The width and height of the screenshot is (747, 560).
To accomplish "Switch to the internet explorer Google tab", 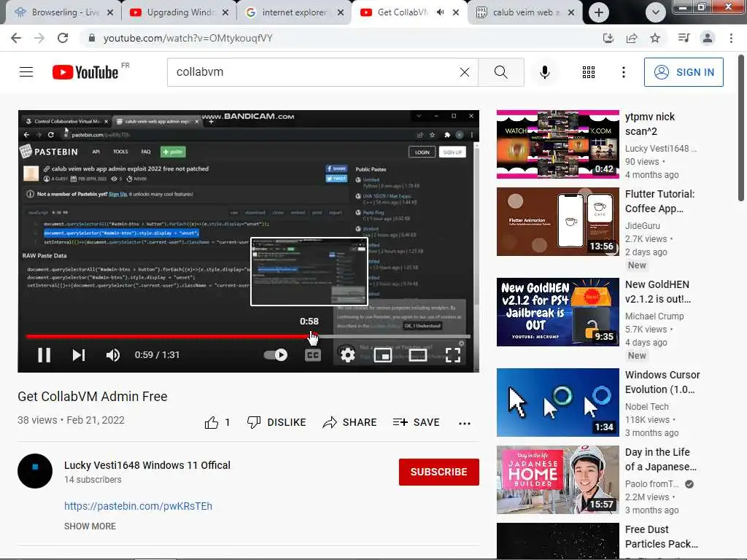I will (x=294, y=12).
